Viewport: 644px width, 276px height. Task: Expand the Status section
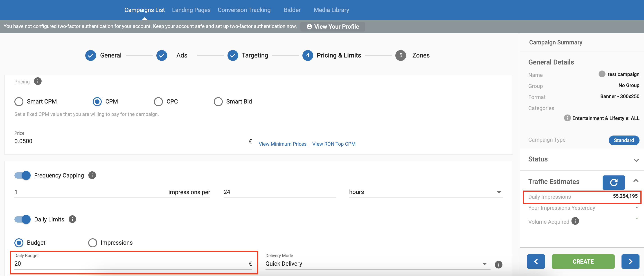(636, 160)
